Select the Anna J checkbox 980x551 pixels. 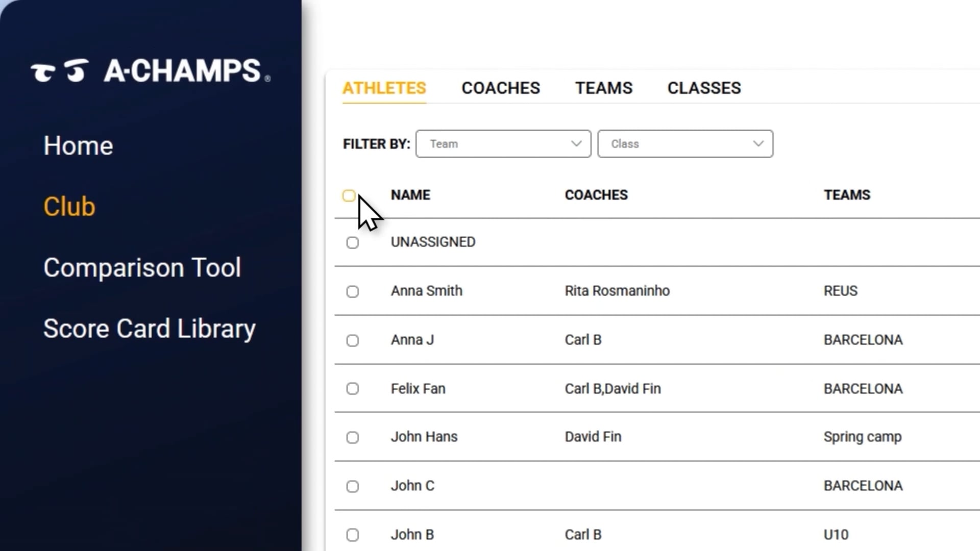(x=352, y=340)
